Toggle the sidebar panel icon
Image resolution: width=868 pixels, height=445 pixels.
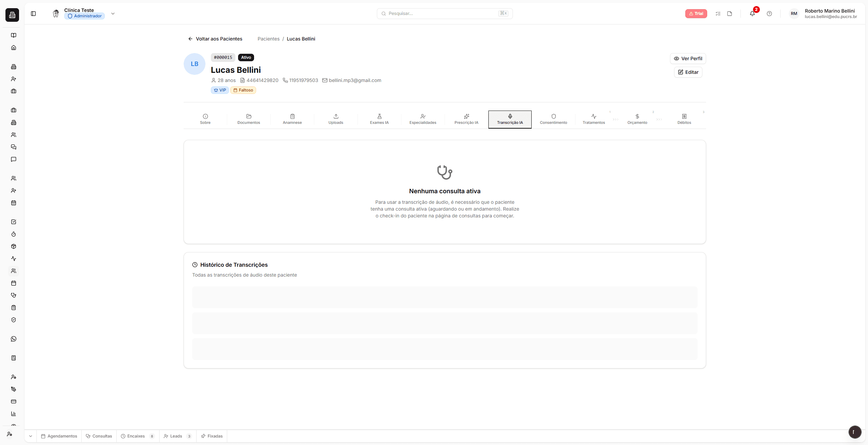pyautogui.click(x=33, y=14)
